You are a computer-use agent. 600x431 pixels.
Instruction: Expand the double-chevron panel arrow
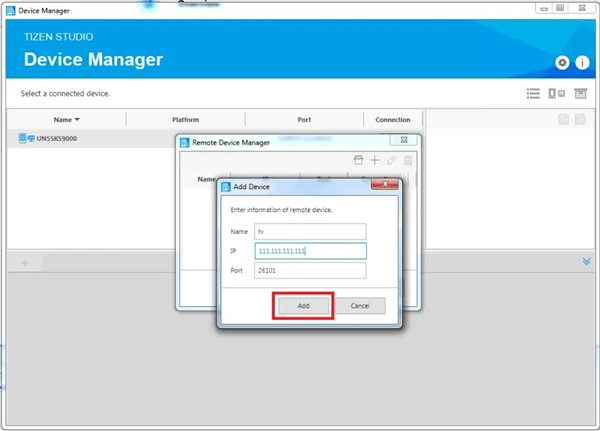(x=587, y=262)
